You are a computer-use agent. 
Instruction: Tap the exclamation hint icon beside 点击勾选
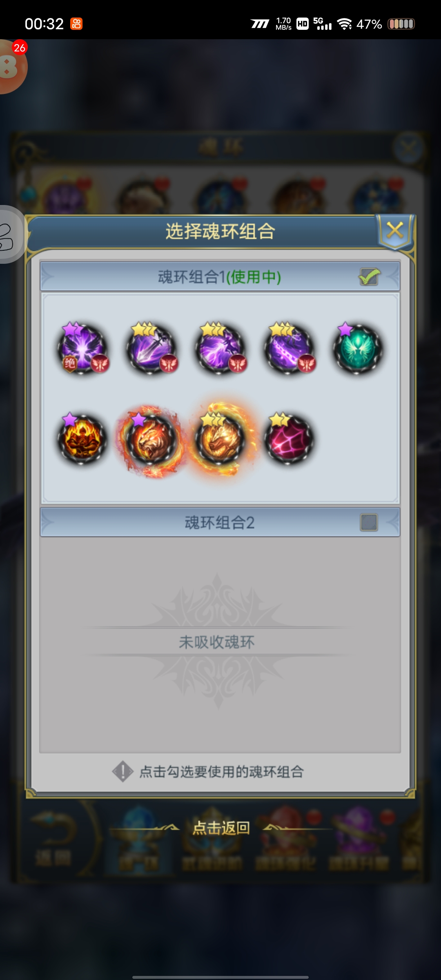(122, 771)
